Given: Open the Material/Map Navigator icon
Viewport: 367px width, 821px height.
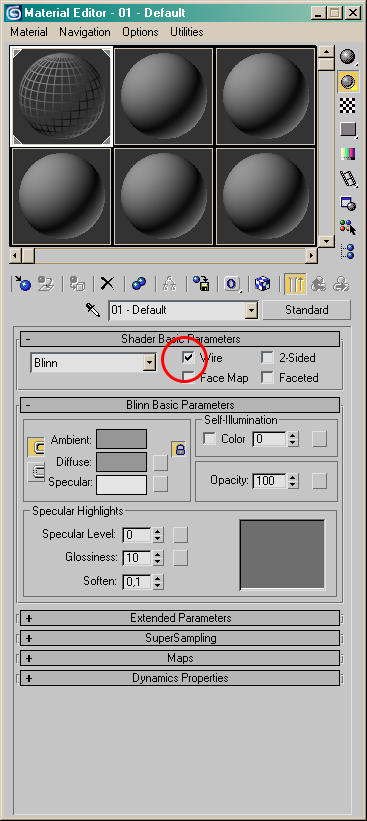Looking at the screenshot, I should pyautogui.click(x=348, y=251).
